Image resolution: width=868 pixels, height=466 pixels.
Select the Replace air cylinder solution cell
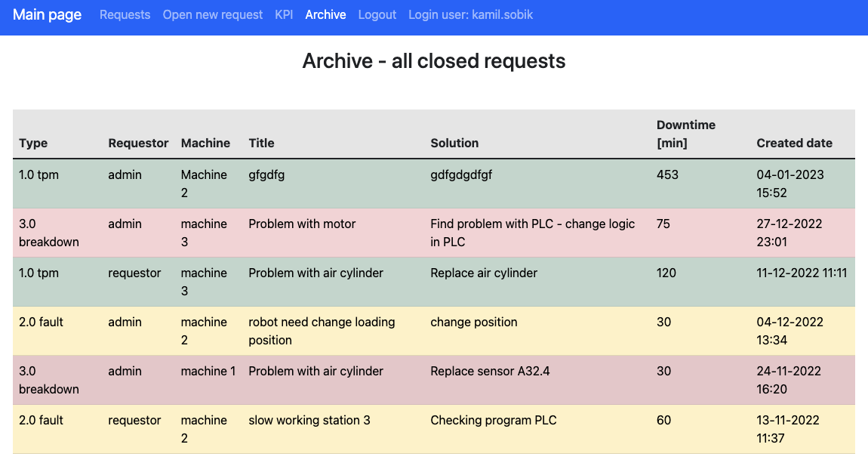click(x=484, y=273)
